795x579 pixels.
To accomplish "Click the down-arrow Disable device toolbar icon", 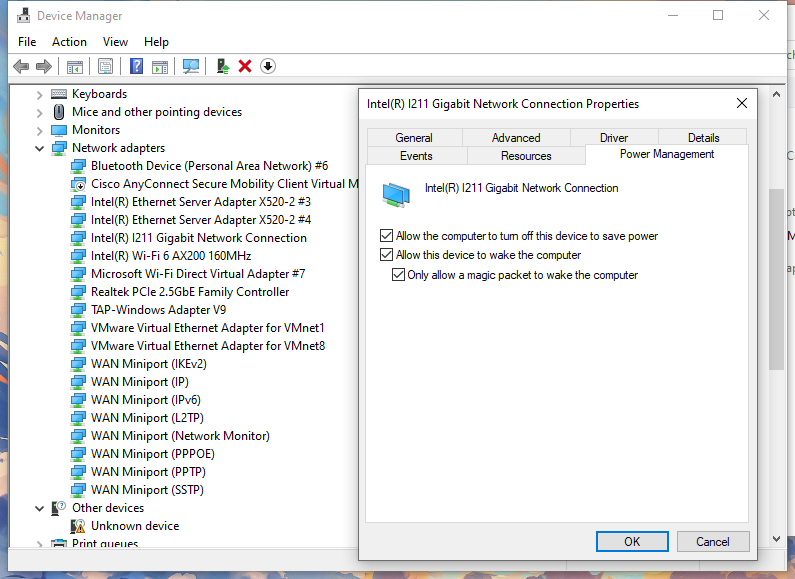I will pos(267,66).
